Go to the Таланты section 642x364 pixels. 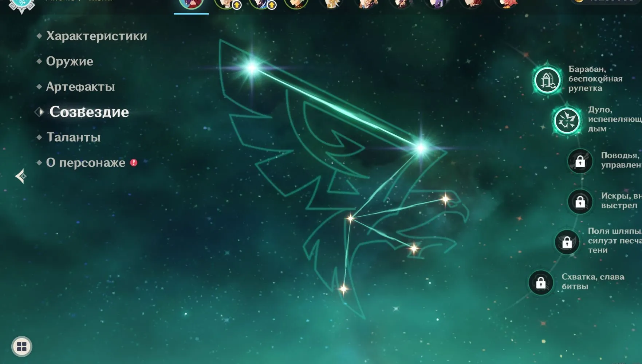tap(73, 137)
